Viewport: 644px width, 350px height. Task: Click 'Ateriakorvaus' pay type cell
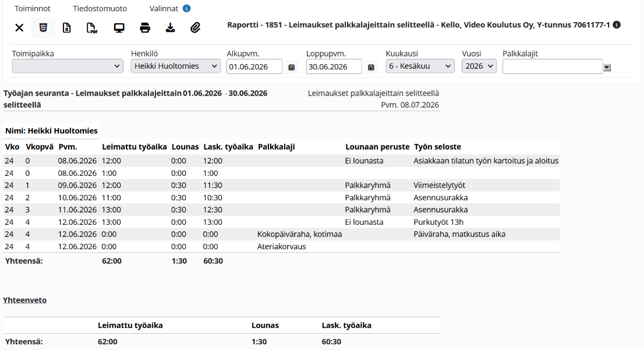281,246
